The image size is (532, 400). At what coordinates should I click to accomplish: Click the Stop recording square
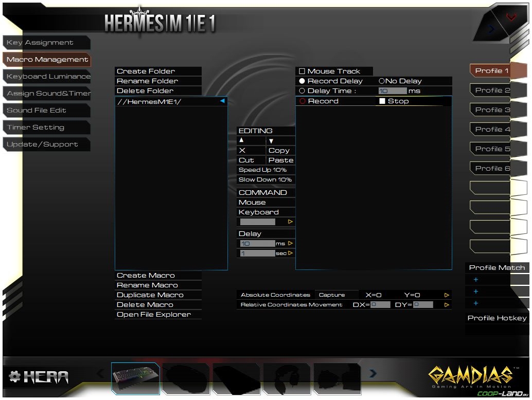point(382,101)
